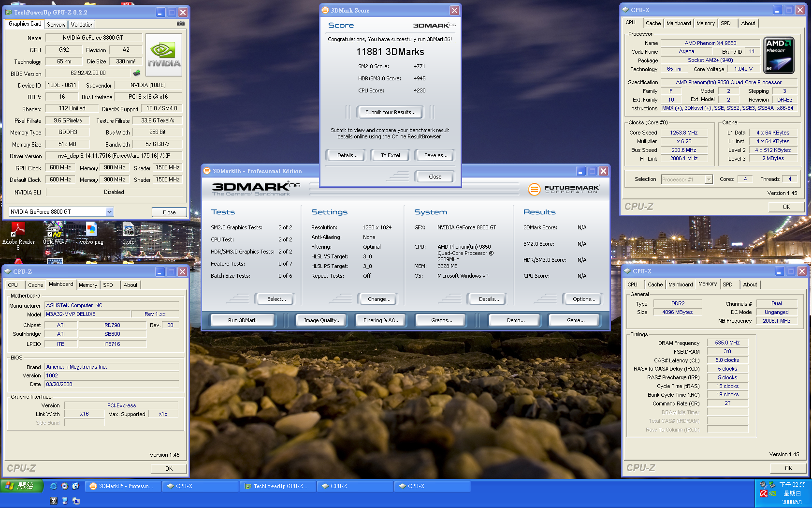
Task: Click the 3DMark Score window title icon
Action: (x=325, y=10)
